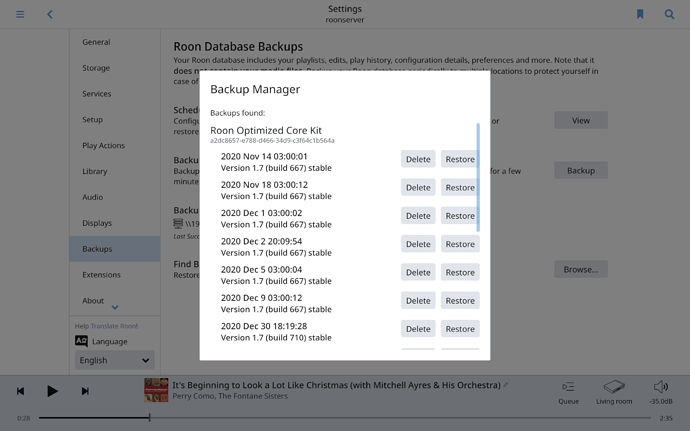This screenshot has width=690, height=431.
Task: Open Library settings tab
Action: tap(115, 171)
